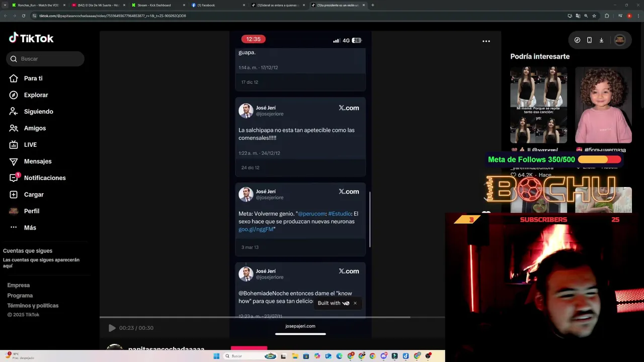This screenshot has width=644, height=362.
Task: Open Microsoft Store from the taskbar
Action: click(x=306, y=356)
